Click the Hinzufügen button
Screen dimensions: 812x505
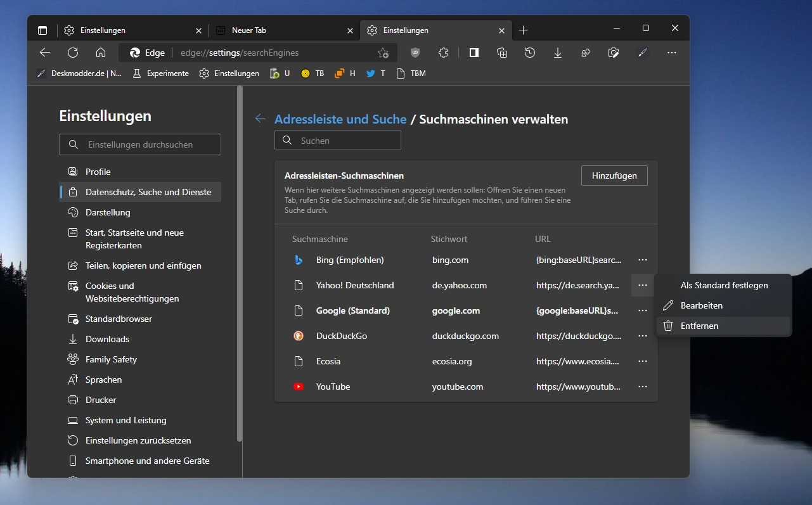click(x=614, y=176)
